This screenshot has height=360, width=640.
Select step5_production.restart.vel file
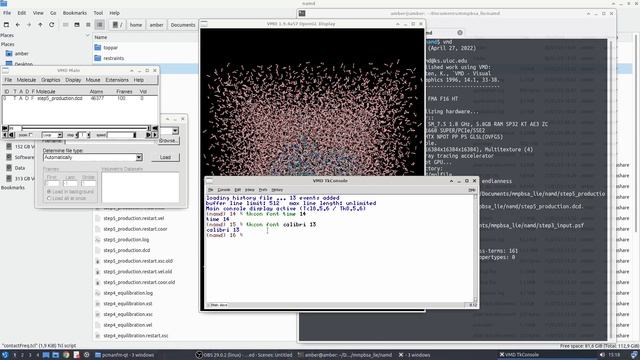(x=133, y=218)
